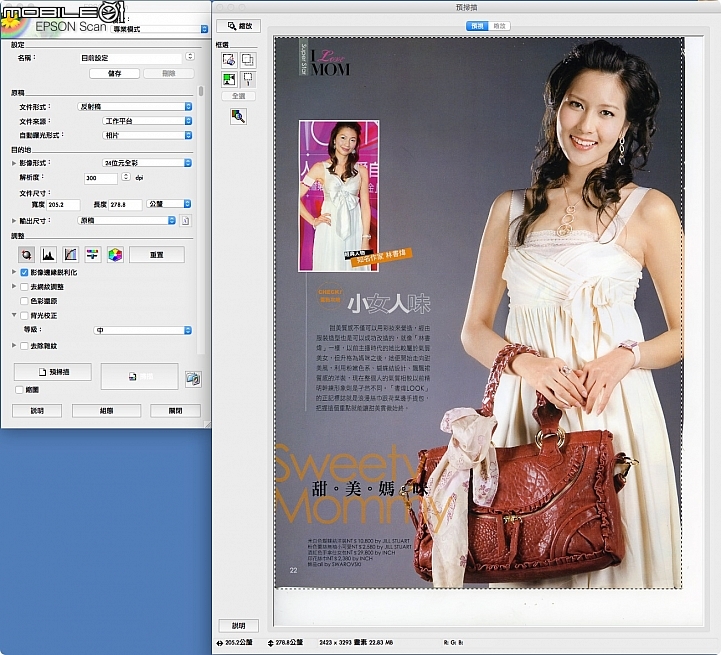This screenshot has width=721, height=655.
Task: Click the settings name stepper arrows
Action: tap(190, 57)
